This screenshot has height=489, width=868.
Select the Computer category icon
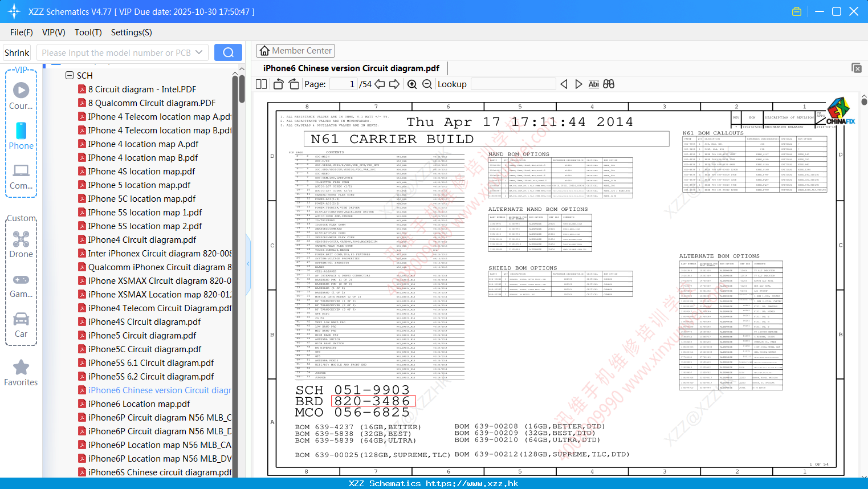(21, 176)
